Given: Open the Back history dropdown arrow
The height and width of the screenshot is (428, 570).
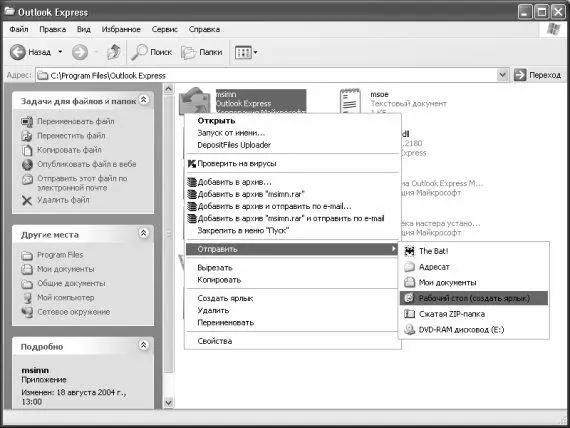Looking at the screenshot, I should (x=60, y=52).
